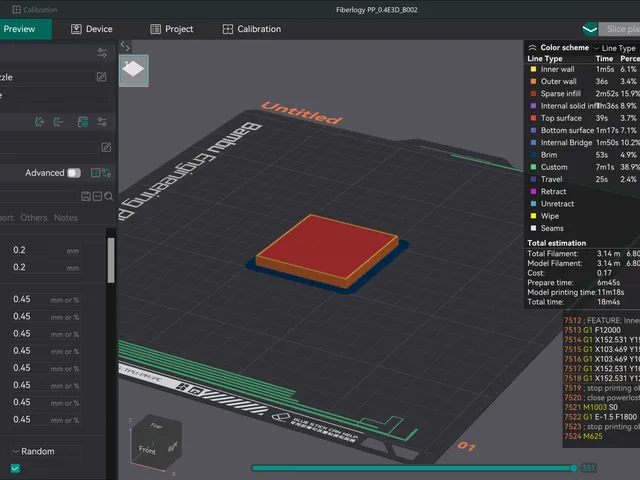Click the green calendar-like icon in filament row
The height and width of the screenshot is (480, 640).
(83, 122)
